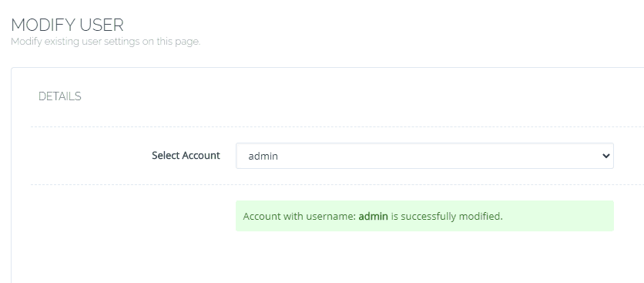This screenshot has height=283, width=644.
Task: Click the Select Account field label
Action: [186, 156]
